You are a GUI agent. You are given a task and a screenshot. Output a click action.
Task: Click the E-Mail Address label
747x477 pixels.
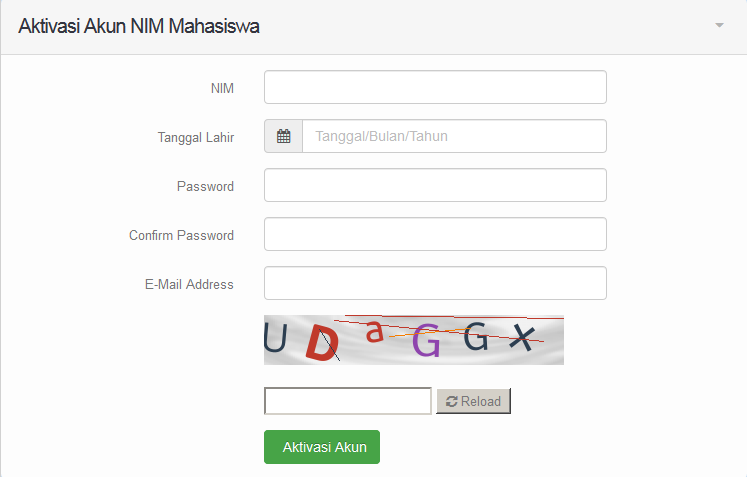[189, 284]
